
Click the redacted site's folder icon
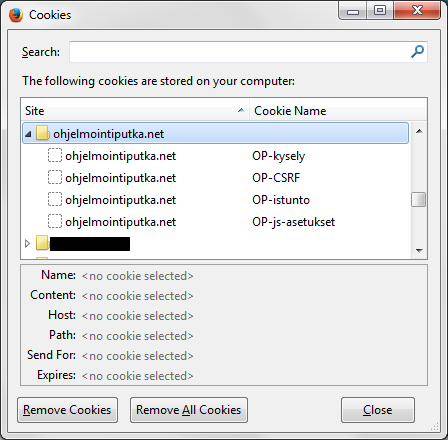point(43,243)
